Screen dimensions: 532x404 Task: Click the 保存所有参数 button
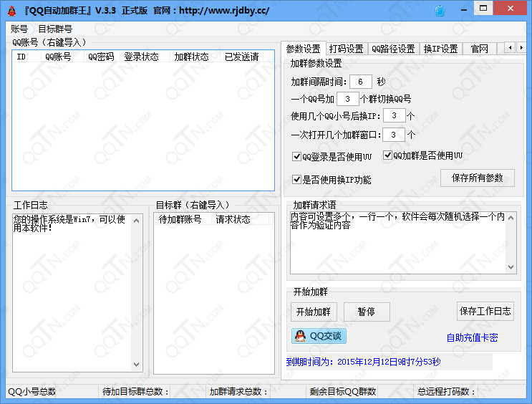click(478, 178)
